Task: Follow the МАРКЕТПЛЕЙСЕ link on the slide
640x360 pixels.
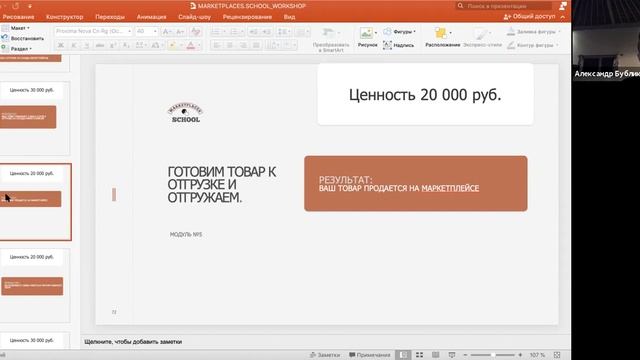Action: [450, 188]
